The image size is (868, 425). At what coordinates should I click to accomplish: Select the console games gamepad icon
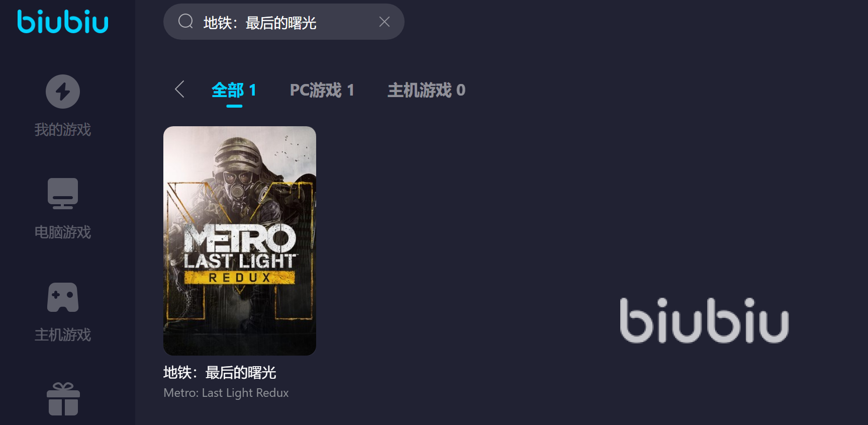tap(63, 297)
